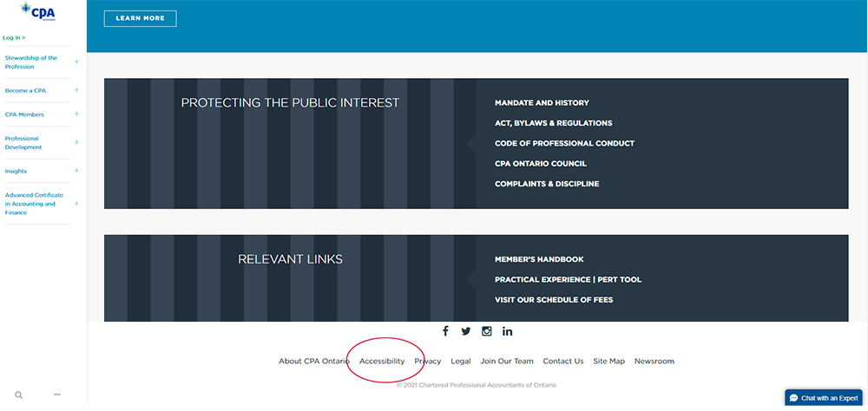Open the Join Our Team footer link

[x=507, y=362]
